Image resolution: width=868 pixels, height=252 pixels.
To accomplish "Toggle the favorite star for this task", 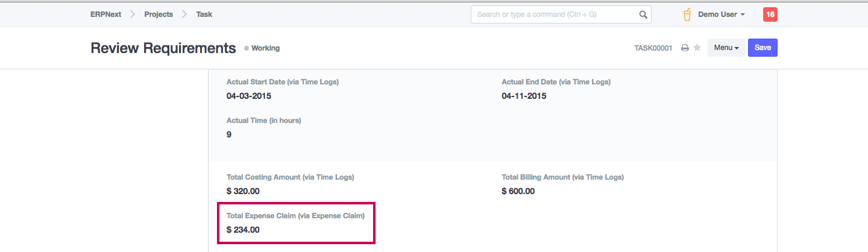I will 697,48.
